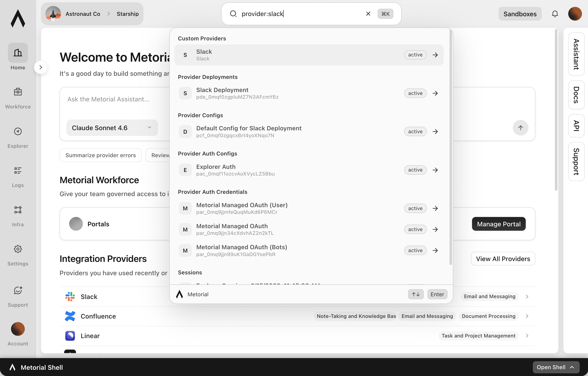The image size is (588, 376).
Task: Open the Linear integration provider row
Action: click(297, 336)
